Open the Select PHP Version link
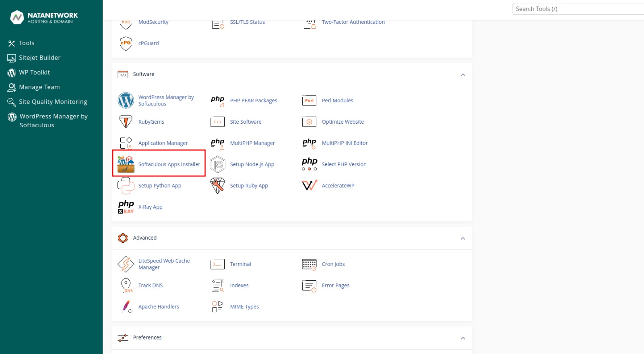Viewport: 644px width, 354px height. (344, 164)
